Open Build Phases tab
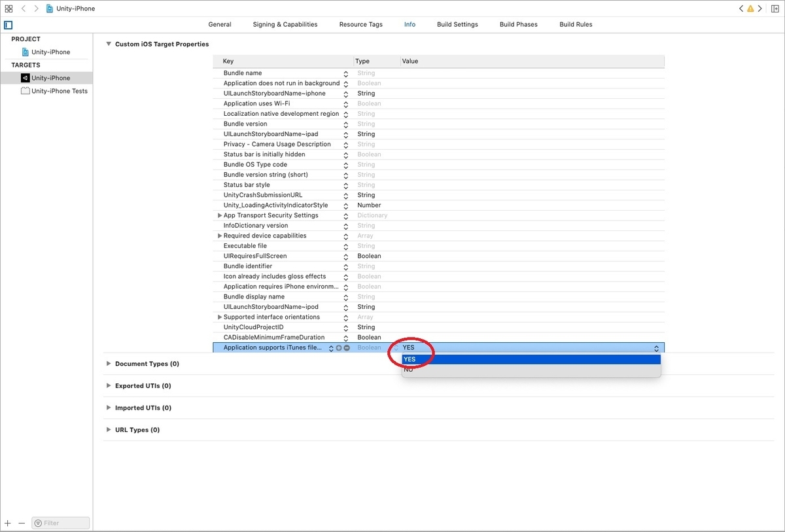The height and width of the screenshot is (532, 785). pos(519,24)
